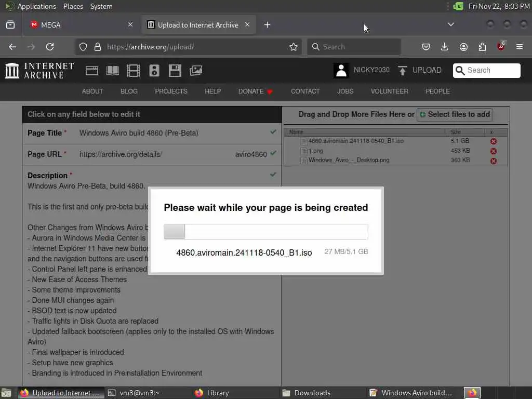Screen dimensions: 532x399
Task: Remove Windows_Aviro_-_Desktop.png with red X
Action: tap(494, 161)
